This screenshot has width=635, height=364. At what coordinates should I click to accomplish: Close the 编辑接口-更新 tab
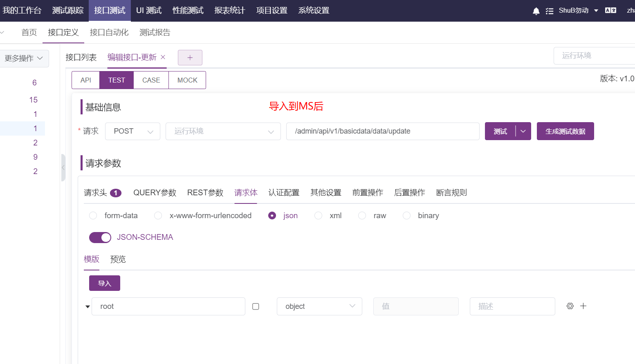(x=163, y=58)
